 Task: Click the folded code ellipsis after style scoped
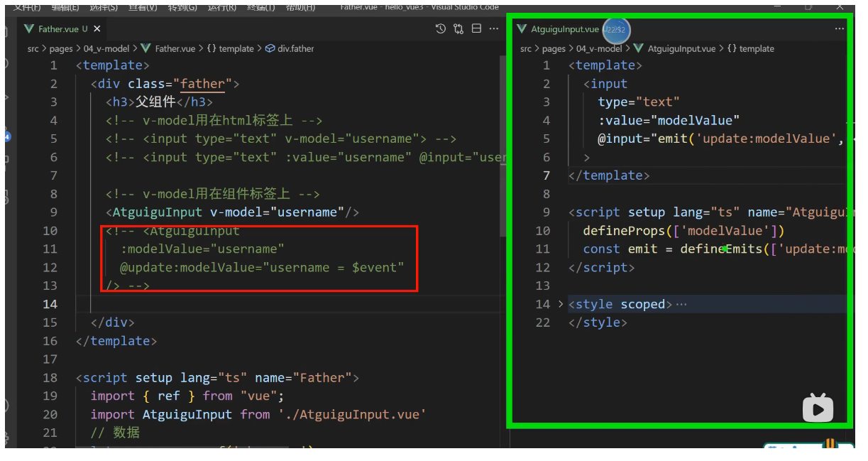click(681, 304)
